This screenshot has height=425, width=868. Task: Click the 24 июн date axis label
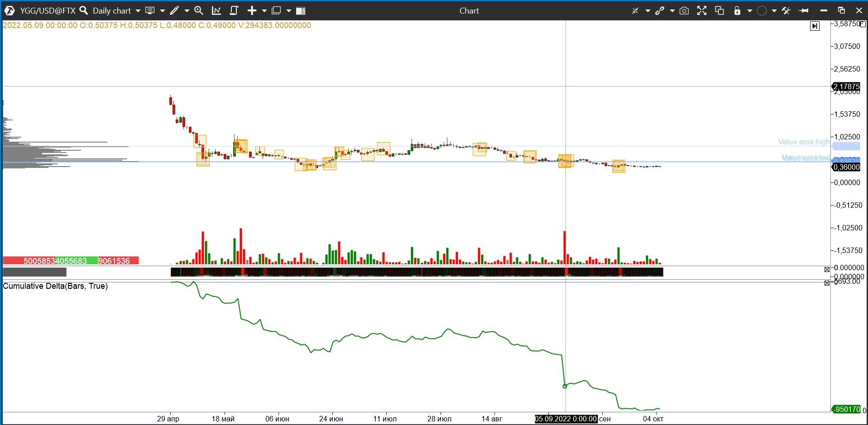331,419
